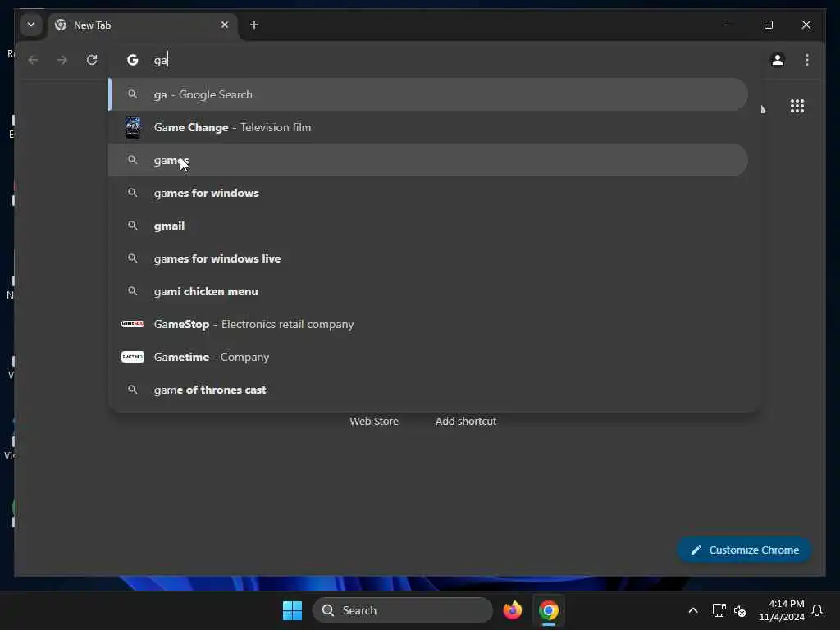This screenshot has height=630, width=840.
Task: Maximize the Chrome window
Action: click(x=768, y=25)
